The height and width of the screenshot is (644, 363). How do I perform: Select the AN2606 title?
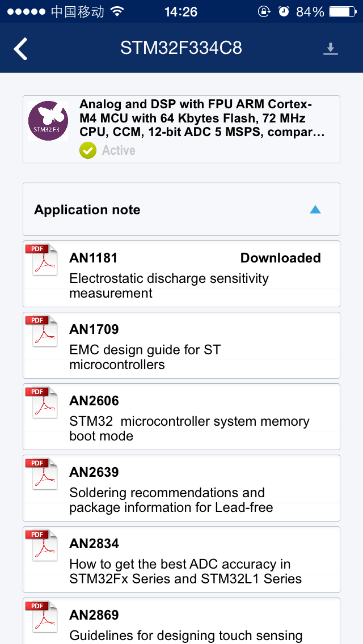(x=94, y=401)
